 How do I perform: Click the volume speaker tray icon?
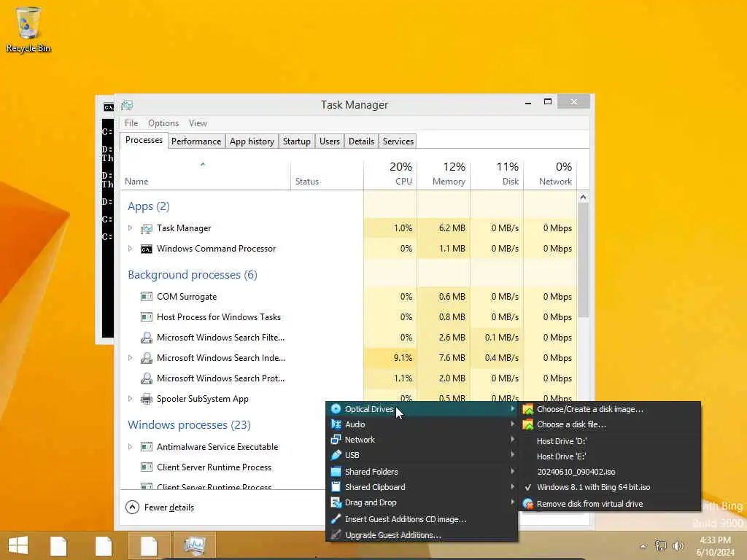click(678, 545)
